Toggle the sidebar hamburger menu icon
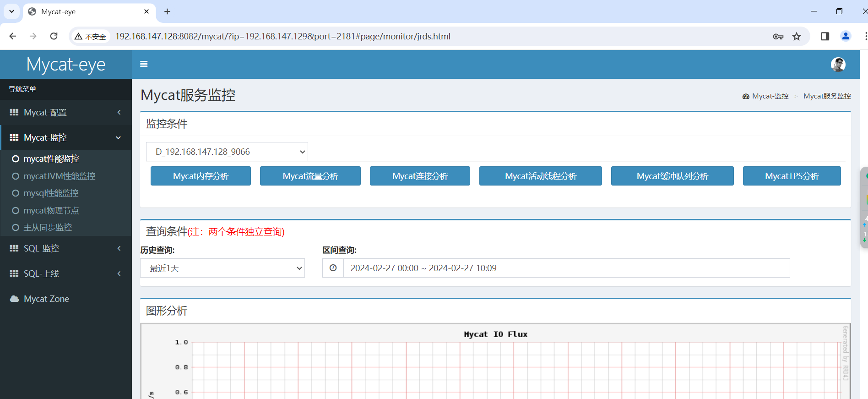This screenshot has height=399, width=868. [x=144, y=64]
